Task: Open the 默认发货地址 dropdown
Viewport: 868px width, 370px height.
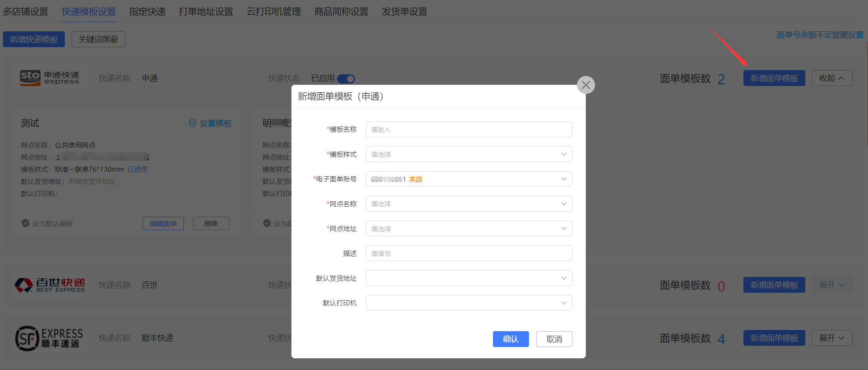Action: (x=469, y=278)
